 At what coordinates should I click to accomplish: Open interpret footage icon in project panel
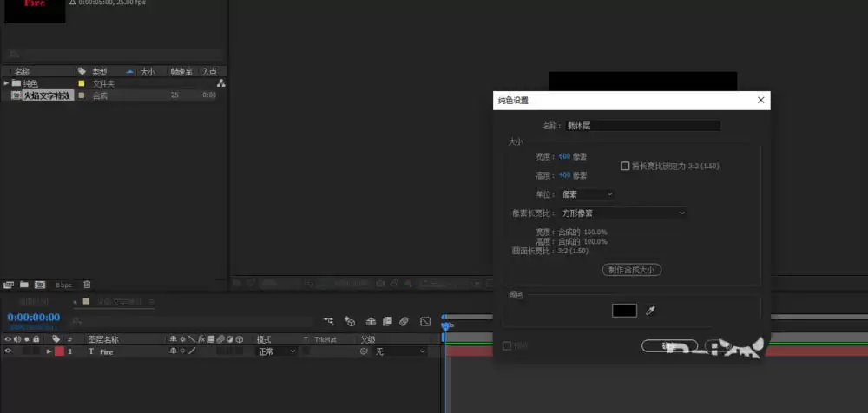pyautogui.click(x=9, y=285)
